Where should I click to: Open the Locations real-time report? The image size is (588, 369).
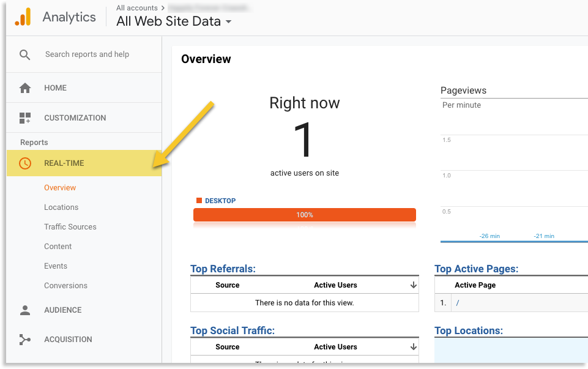coord(61,207)
